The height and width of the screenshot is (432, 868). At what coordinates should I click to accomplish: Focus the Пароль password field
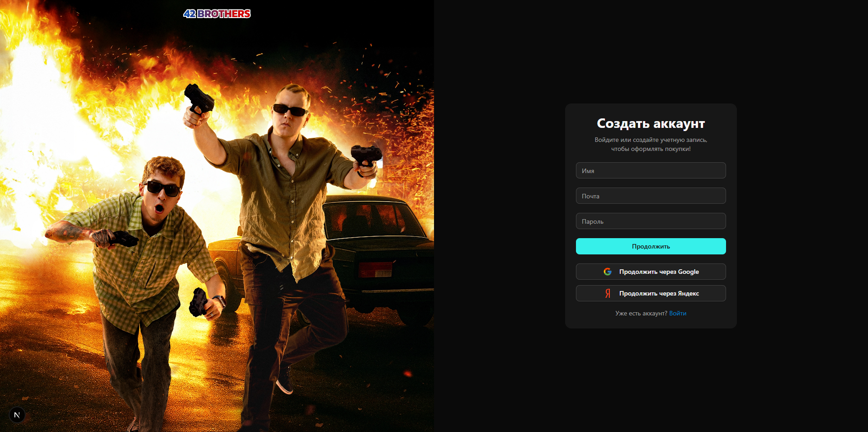(651, 221)
